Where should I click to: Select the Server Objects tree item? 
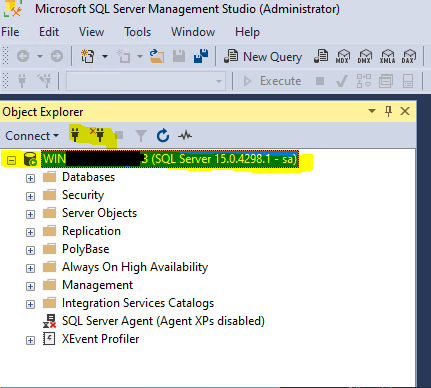coord(99,213)
